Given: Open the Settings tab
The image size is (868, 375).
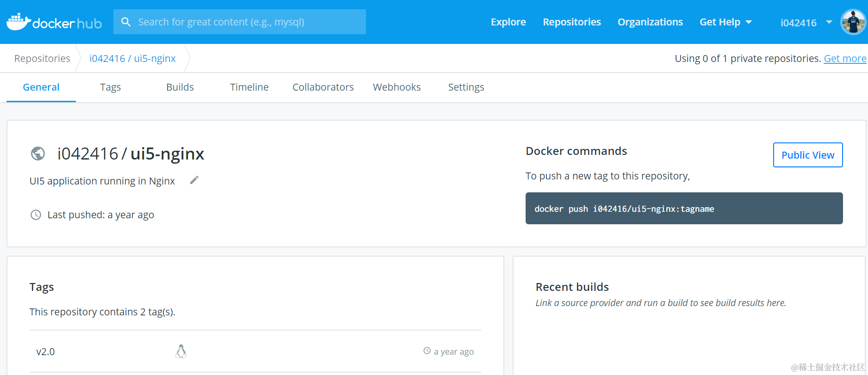Looking at the screenshot, I should pyautogui.click(x=466, y=87).
